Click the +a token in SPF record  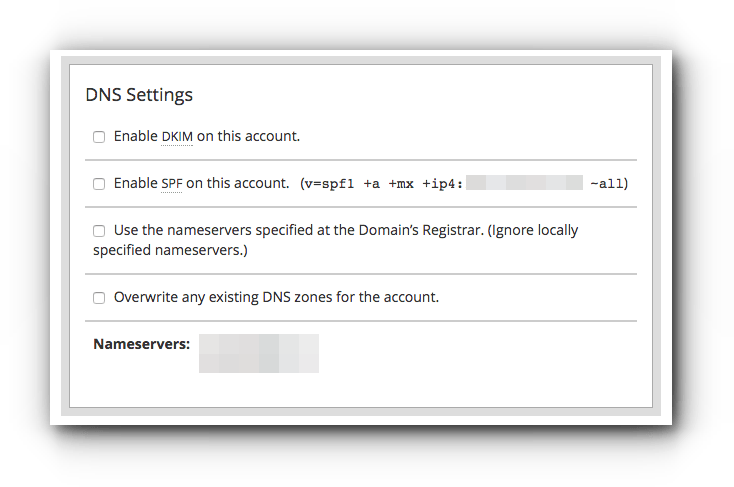point(372,184)
